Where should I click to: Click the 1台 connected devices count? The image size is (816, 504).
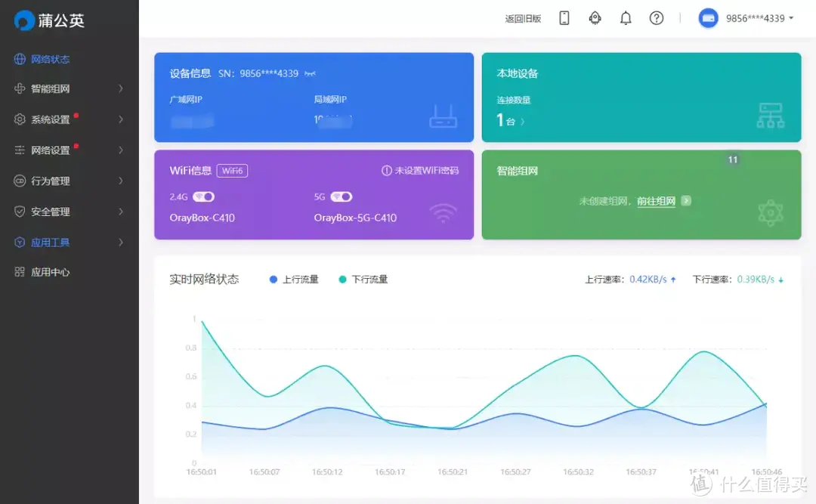tap(507, 119)
